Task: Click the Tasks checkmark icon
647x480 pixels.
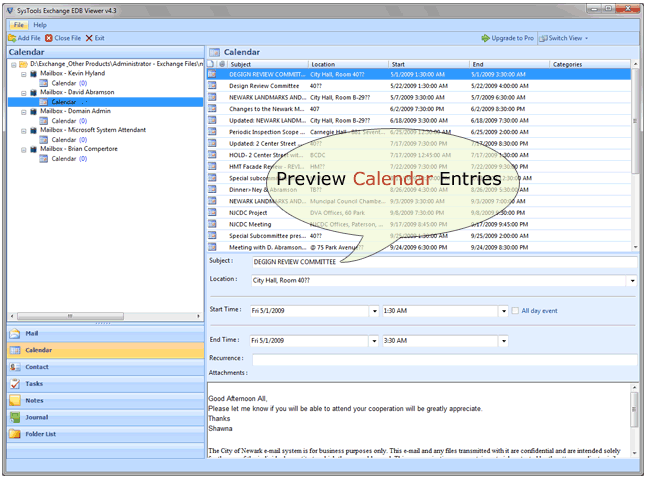Action: click(x=15, y=384)
